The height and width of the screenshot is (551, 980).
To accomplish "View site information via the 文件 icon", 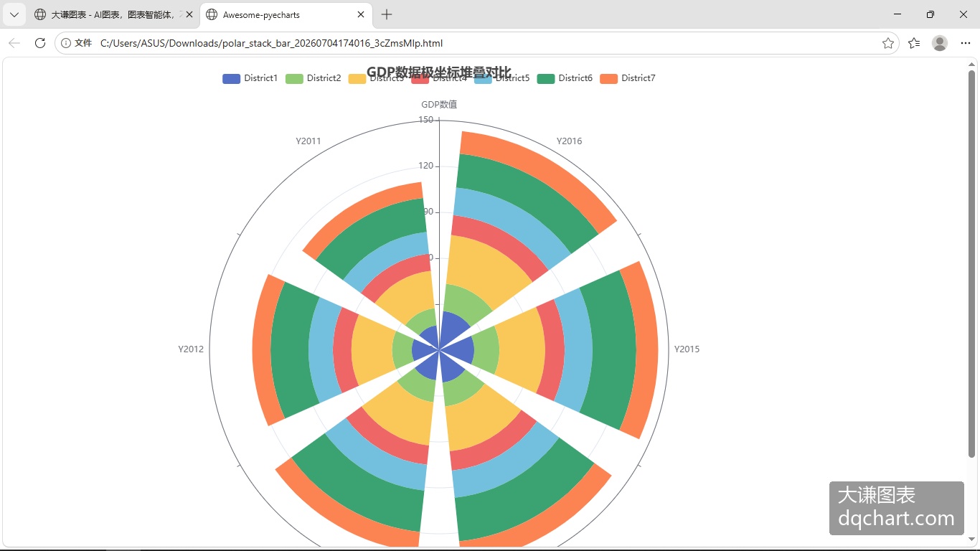I will 76,43.
